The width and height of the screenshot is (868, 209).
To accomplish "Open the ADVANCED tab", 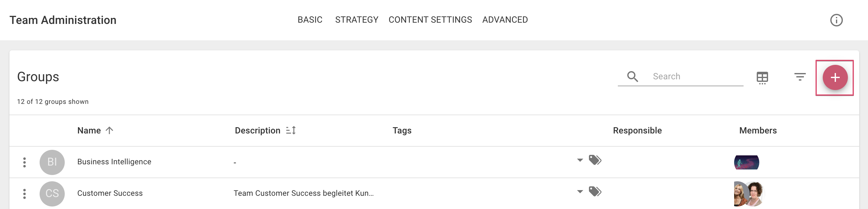I will coord(505,20).
